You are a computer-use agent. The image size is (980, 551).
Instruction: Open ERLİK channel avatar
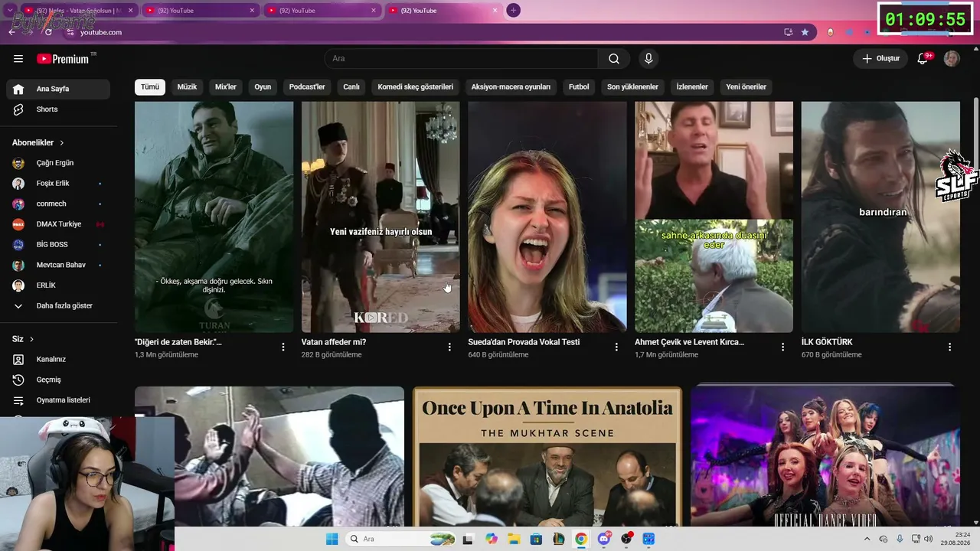tap(18, 285)
